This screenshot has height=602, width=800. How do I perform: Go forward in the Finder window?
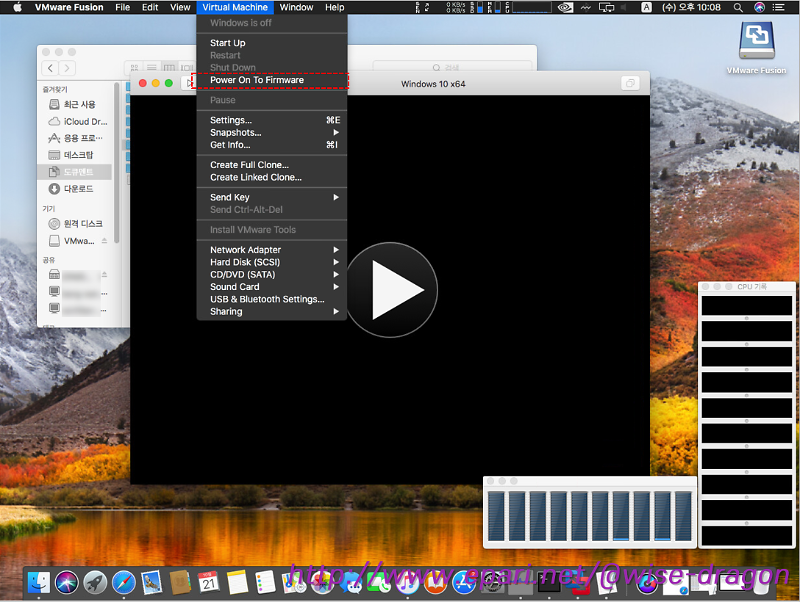(67, 68)
